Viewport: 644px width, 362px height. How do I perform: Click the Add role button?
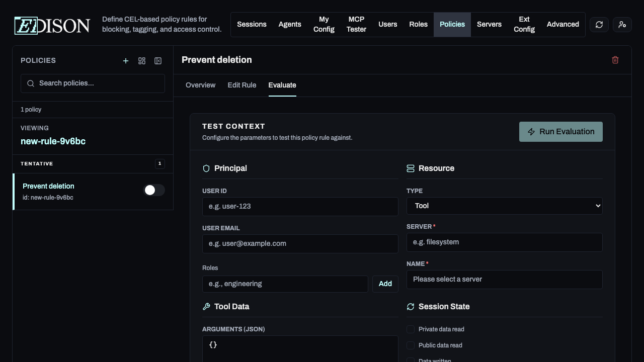385,284
